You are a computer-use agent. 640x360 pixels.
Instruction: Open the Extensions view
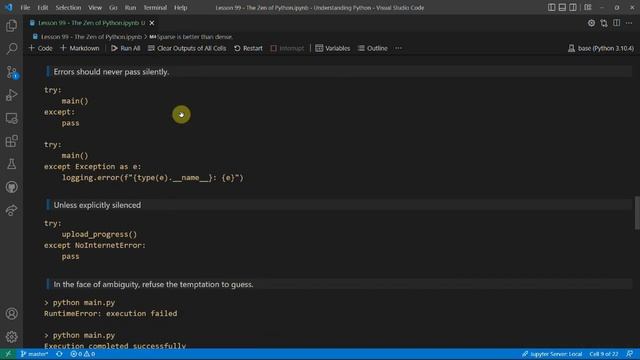[11, 141]
